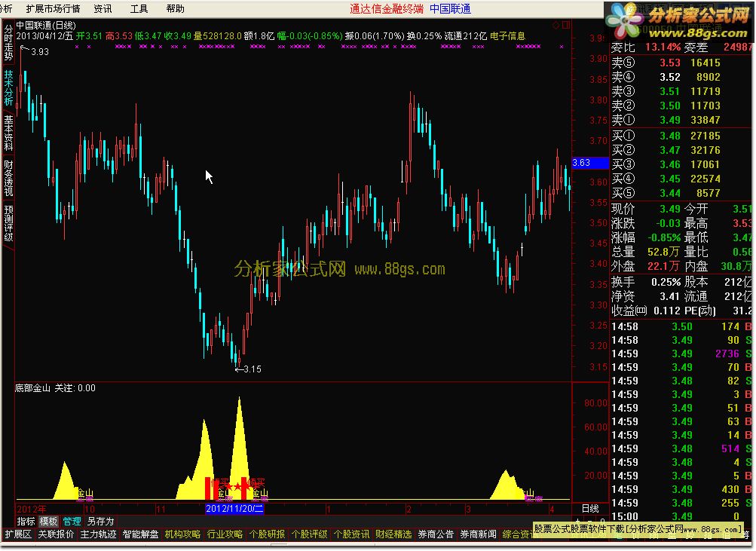Click the 现价 3.49 quote row
This screenshot has width=756, height=551.
646,210
